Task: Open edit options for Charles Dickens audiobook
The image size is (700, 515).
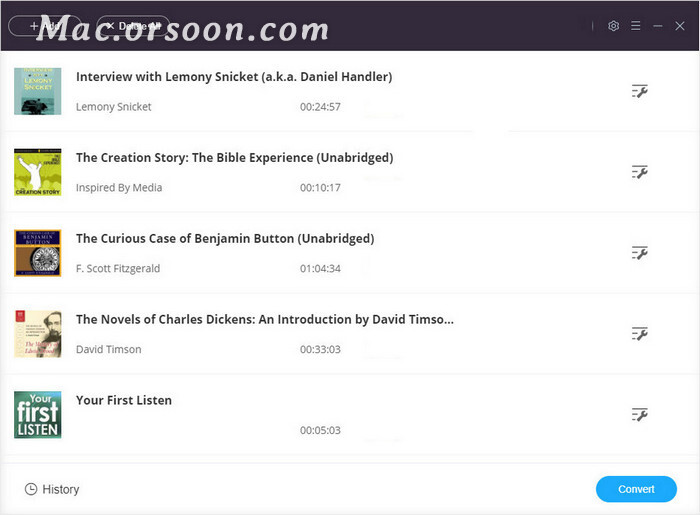Action: [639, 334]
